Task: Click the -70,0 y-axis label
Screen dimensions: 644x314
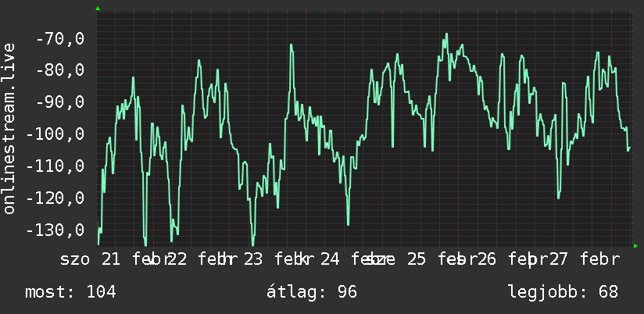Action: pos(60,39)
